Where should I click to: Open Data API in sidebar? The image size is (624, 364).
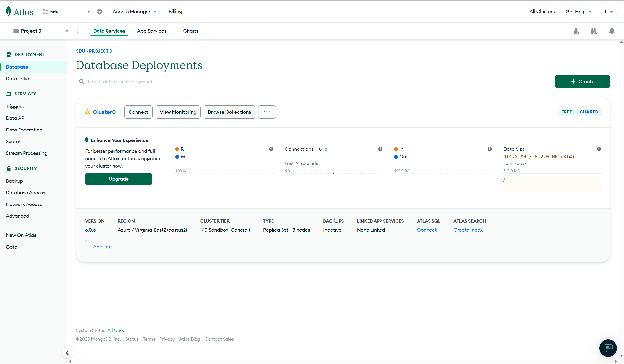click(16, 118)
